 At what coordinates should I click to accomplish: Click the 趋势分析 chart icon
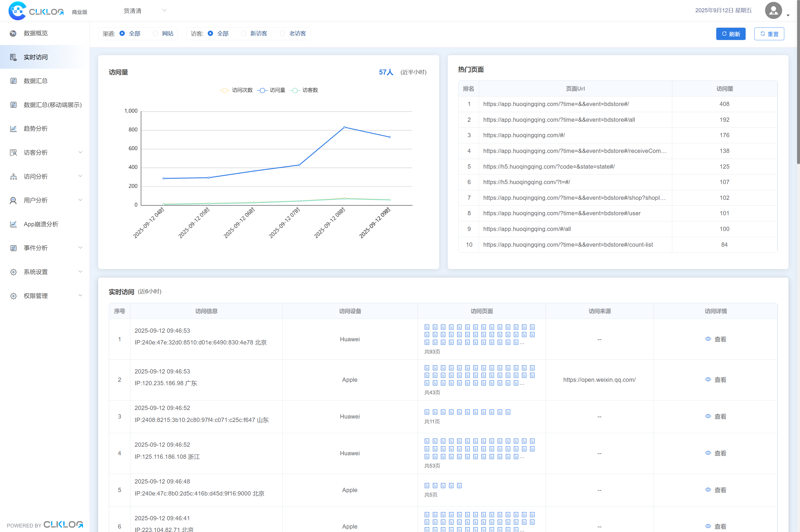pyautogui.click(x=13, y=129)
